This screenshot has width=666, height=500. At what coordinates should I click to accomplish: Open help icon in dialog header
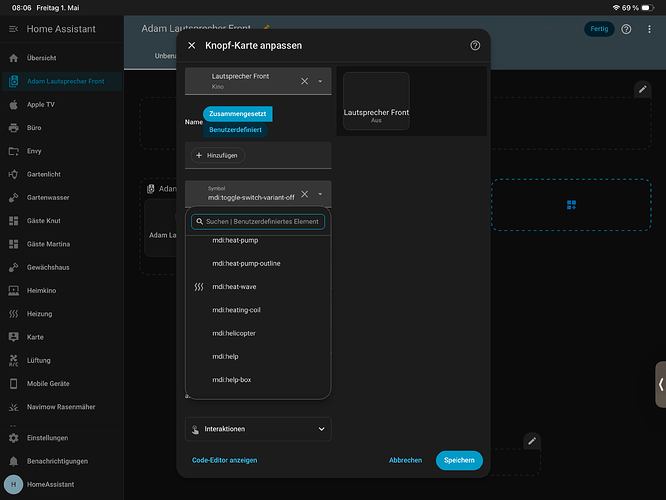[475, 45]
